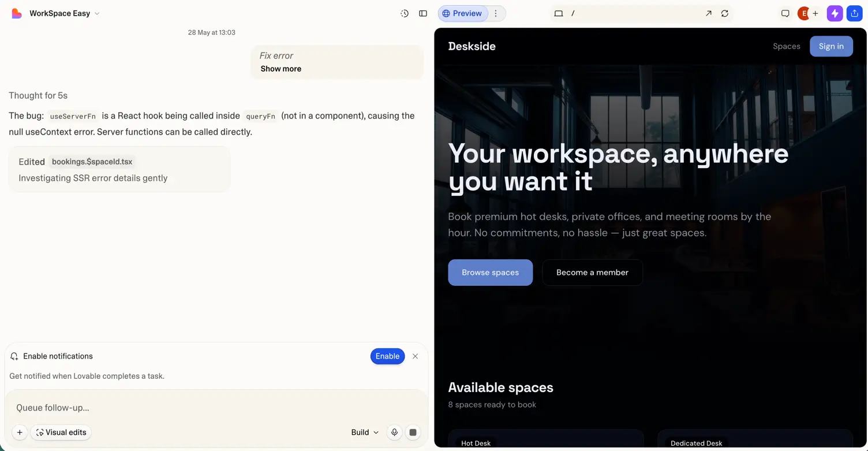868x451 pixels.
Task: Click Sign in button in preview
Action: [x=831, y=46]
